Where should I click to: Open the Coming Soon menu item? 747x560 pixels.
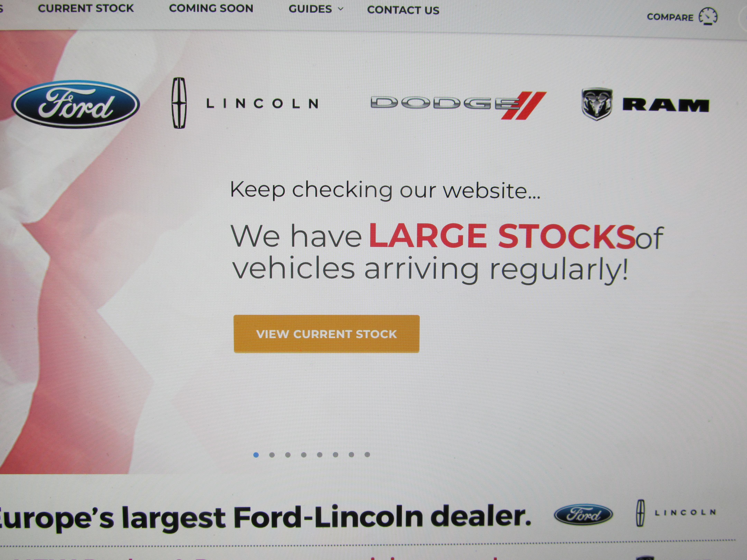click(211, 8)
